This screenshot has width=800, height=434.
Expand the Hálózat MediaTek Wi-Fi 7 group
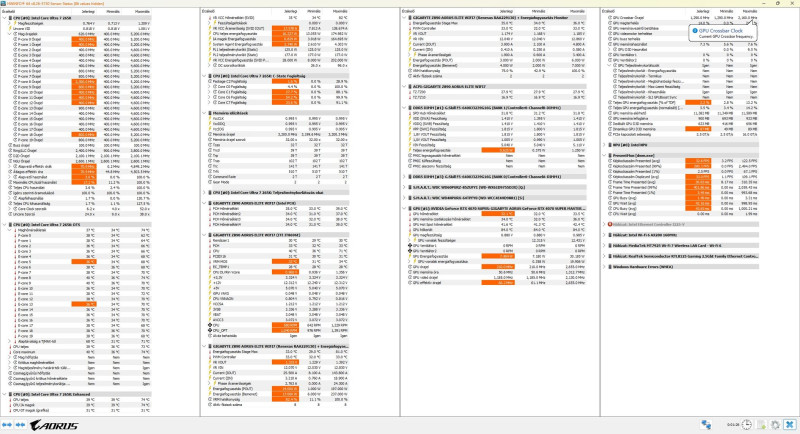pyautogui.click(x=605, y=246)
